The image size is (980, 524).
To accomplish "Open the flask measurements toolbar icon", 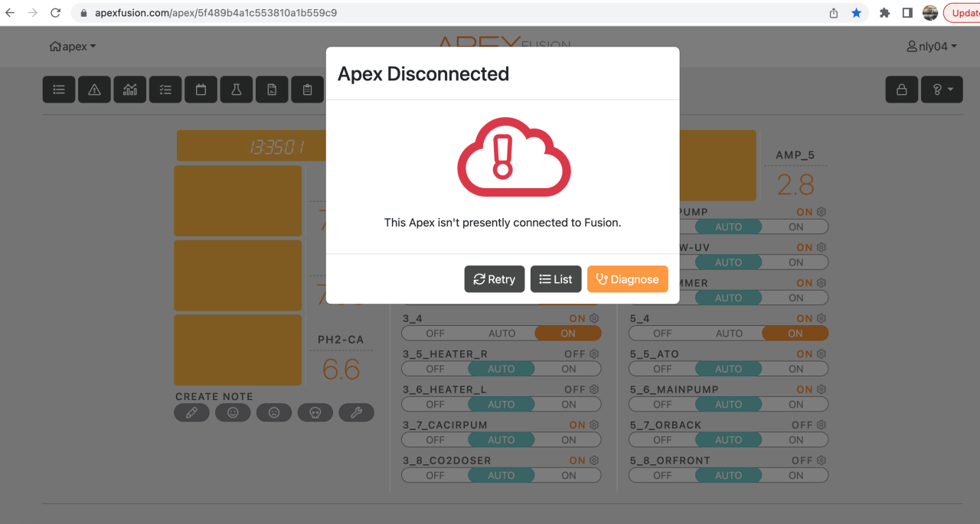I will tap(237, 90).
